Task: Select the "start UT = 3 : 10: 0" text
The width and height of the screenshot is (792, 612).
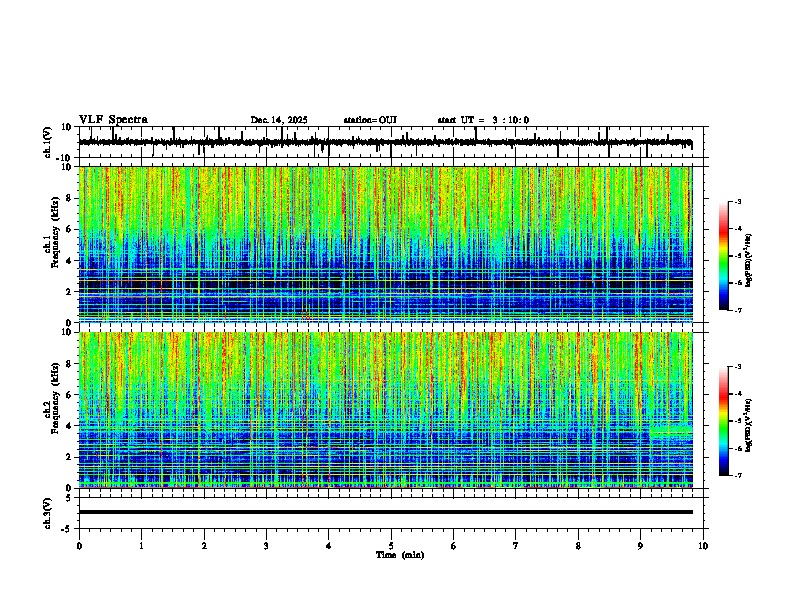Action: pos(483,120)
